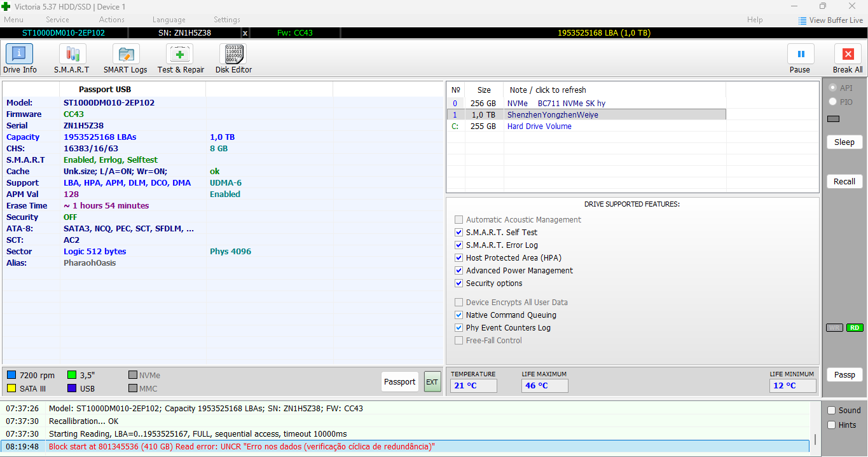The width and height of the screenshot is (868, 457).
Task: Toggle the Security options checkbox
Action: coord(459,283)
